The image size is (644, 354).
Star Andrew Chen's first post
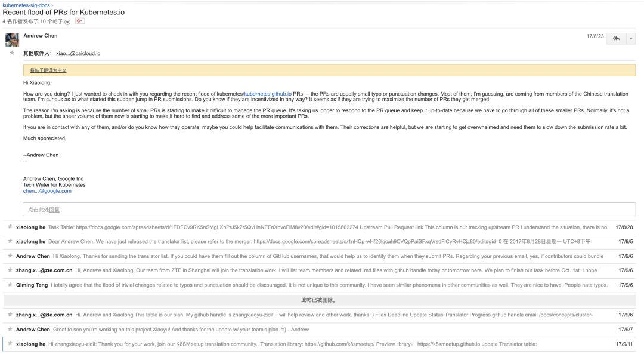point(12,53)
